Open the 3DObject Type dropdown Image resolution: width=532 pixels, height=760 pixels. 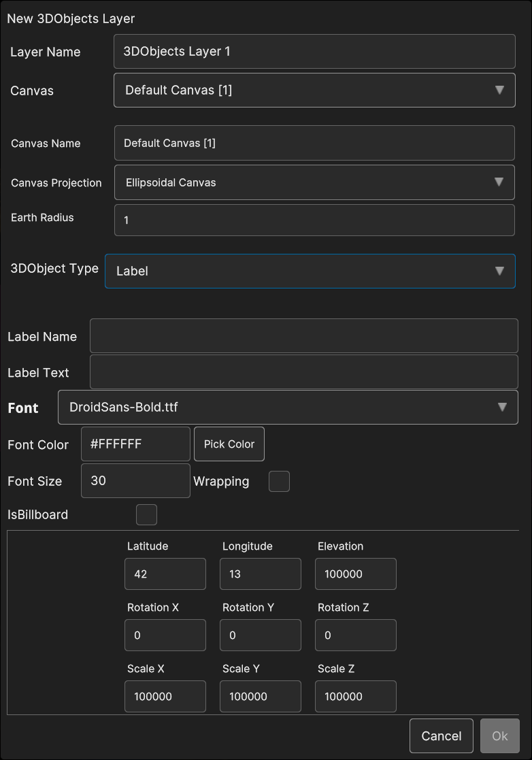click(310, 271)
